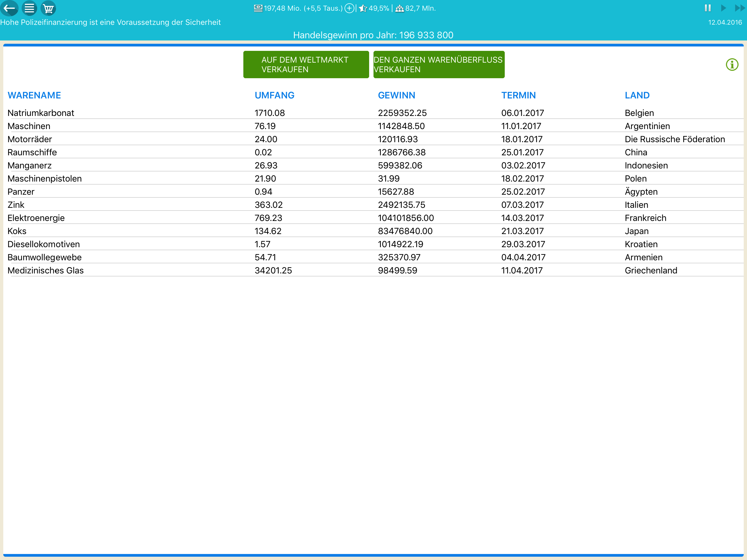
Task: Click Auf dem Weltmarkt verkaufen button
Action: [306, 65]
